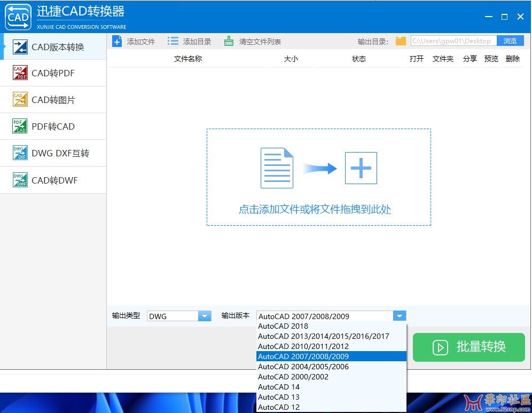Click the 大小 column header
Viewport: 532px width, 413px height.
point(291,59)
